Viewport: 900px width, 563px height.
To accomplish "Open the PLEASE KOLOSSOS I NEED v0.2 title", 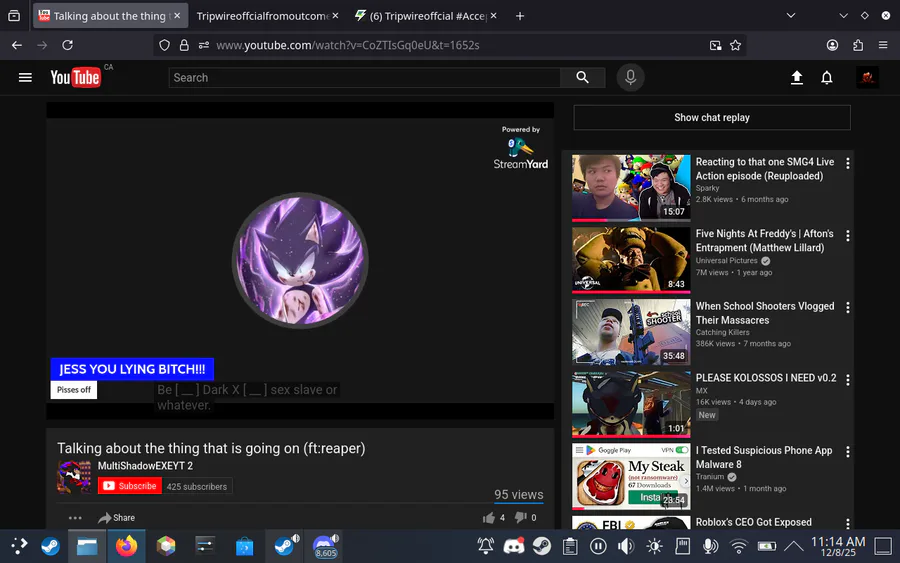I will tap(766, 378).
